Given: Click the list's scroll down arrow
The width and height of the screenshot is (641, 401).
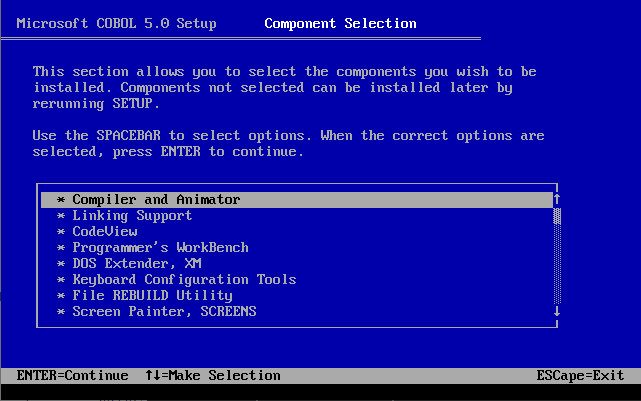Looking at the screenshot, I should point(557,311).
